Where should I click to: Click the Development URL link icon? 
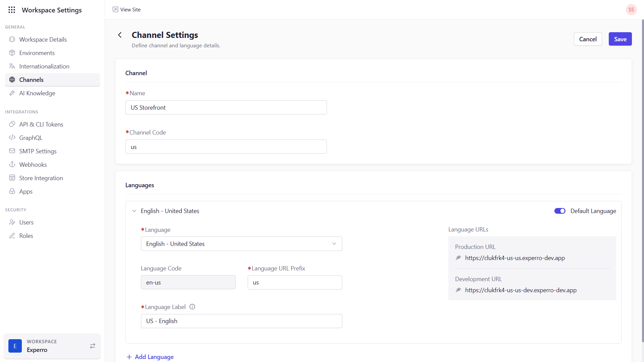[x=458, y=290]
